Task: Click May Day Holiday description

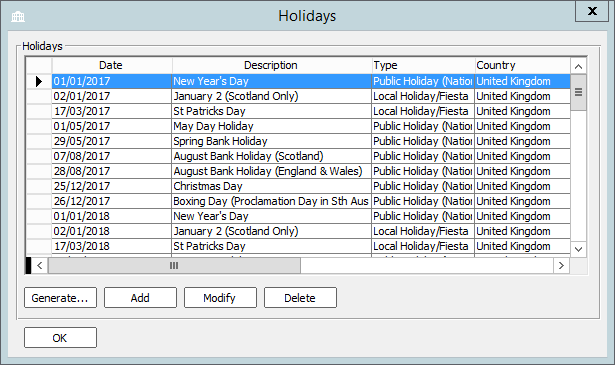Action: pos(271,126)
